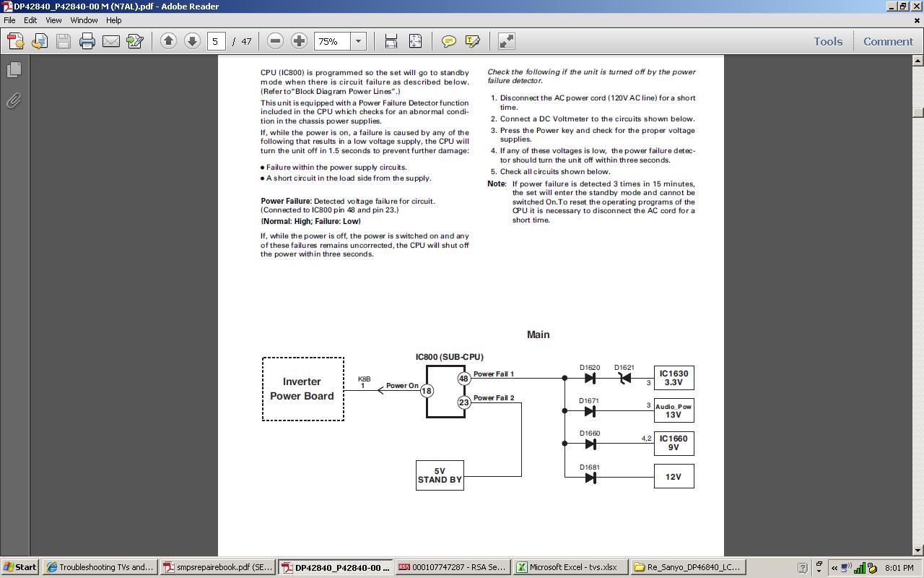Click the security lock tray icon
The image size is (924, 578).
(872, 568)
